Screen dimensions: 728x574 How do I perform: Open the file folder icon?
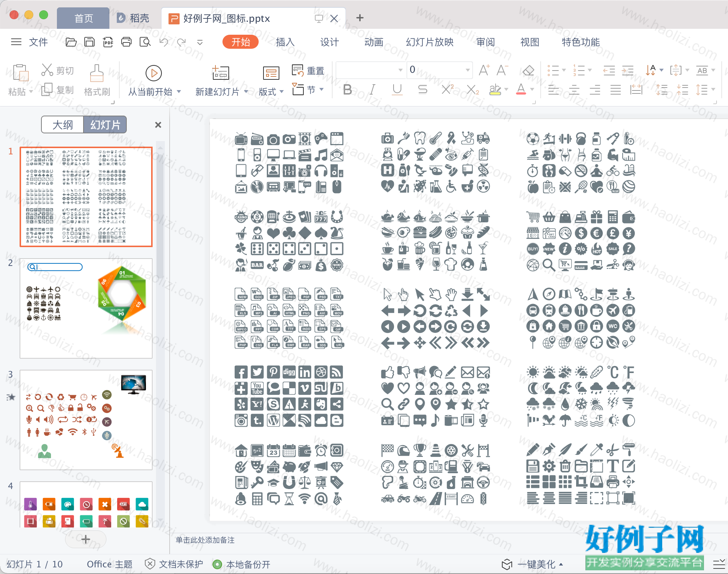click(71, 42)
